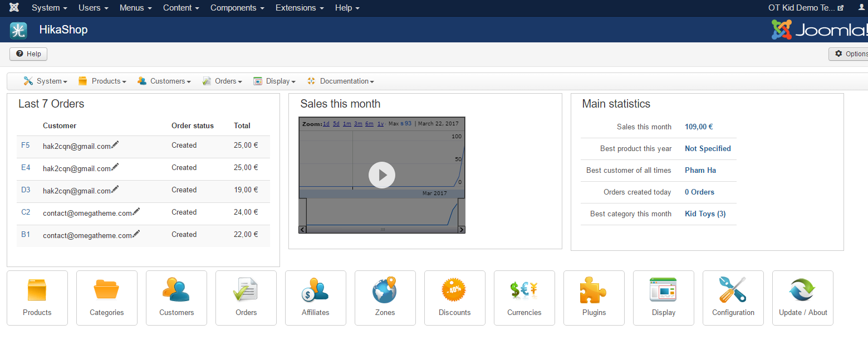The width and height of the screenshot is (868, 344).
Task: Expand the Menus menu
Action: coord(136,8)
